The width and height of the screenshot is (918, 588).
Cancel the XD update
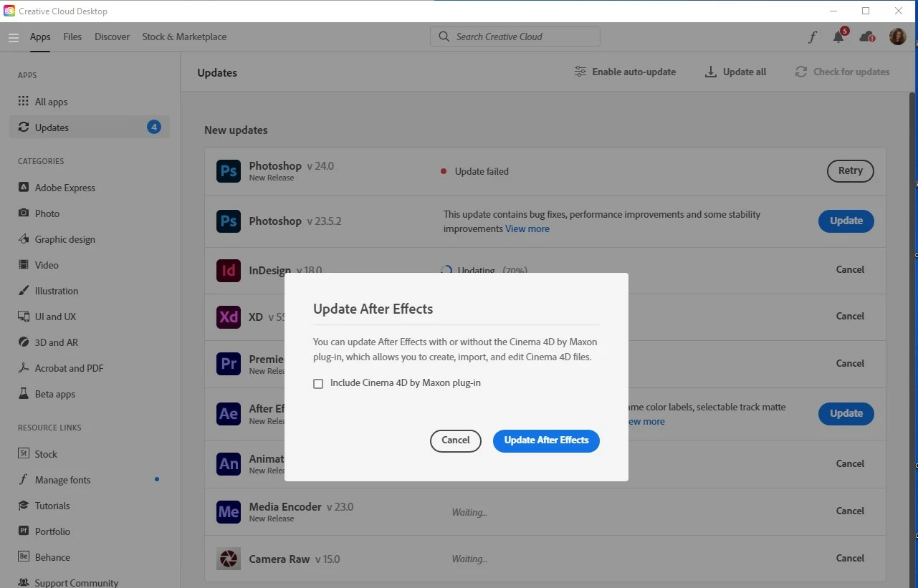(x=850, y=317)
